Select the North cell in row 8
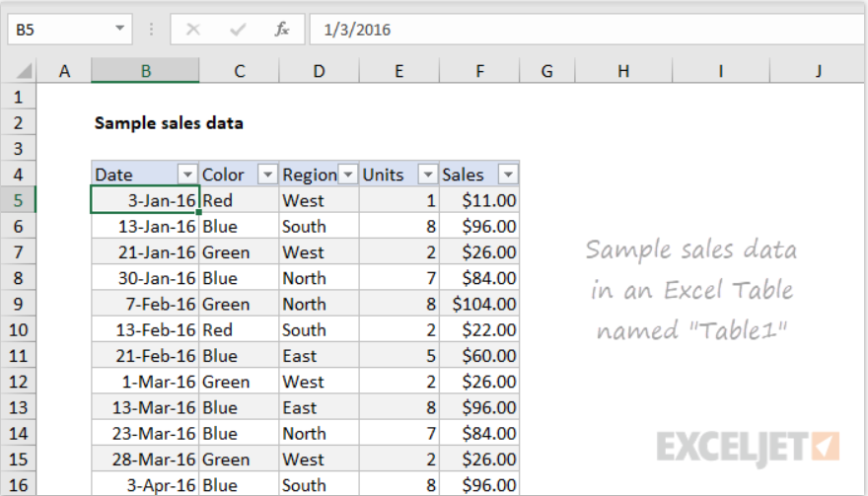 click(319, 278)
